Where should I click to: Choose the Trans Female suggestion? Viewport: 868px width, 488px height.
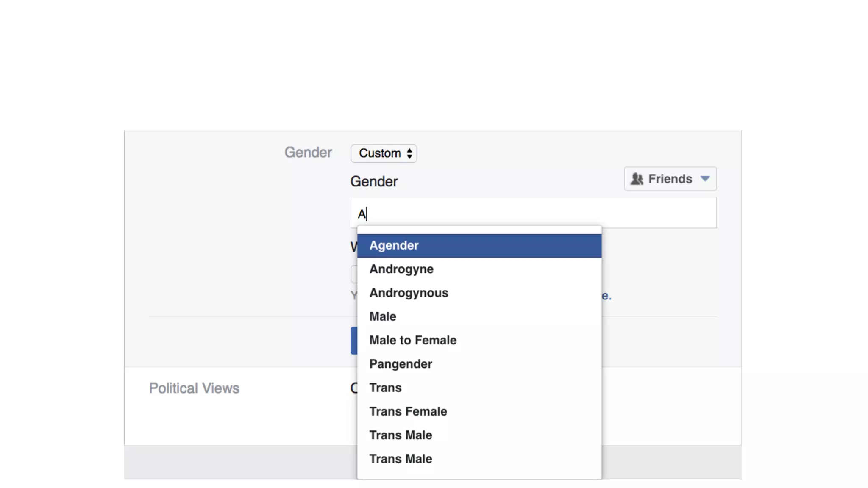408,412
